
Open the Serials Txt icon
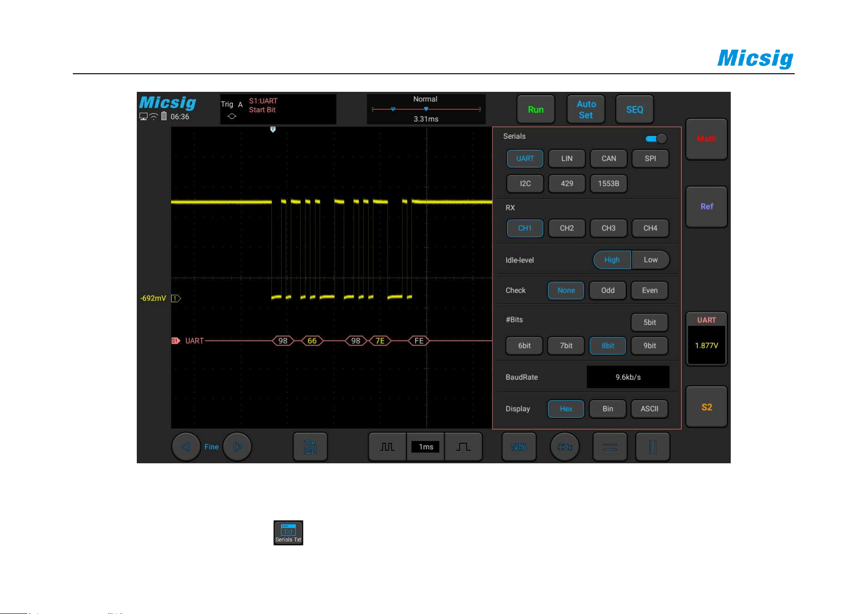click(288, 532)
